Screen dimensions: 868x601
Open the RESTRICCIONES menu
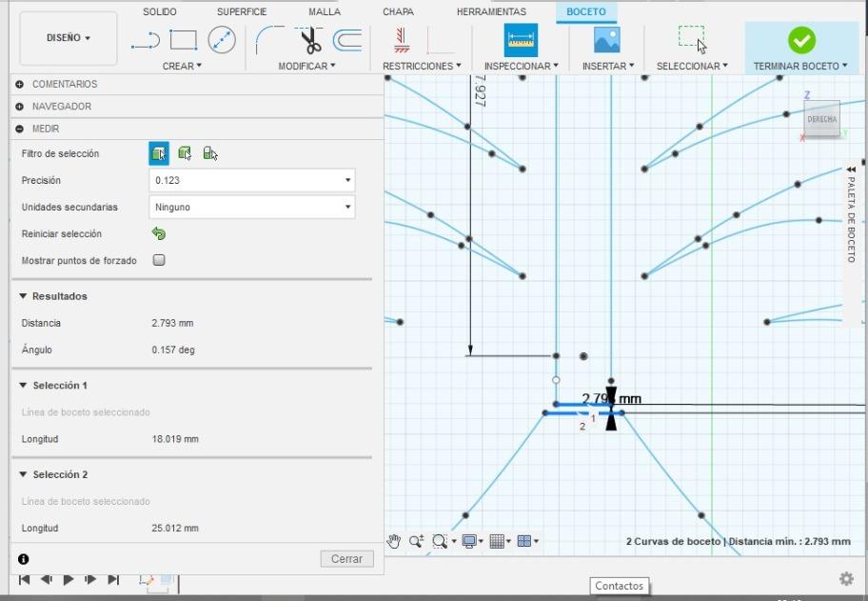pyautogui.click(x=422, y=66)
